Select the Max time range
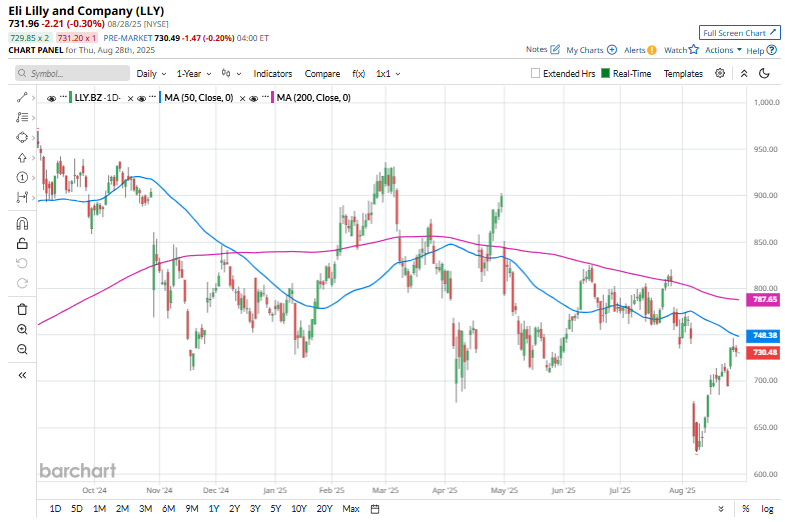The height and width of the screenshot is (522, 785). tap(351, 509)
